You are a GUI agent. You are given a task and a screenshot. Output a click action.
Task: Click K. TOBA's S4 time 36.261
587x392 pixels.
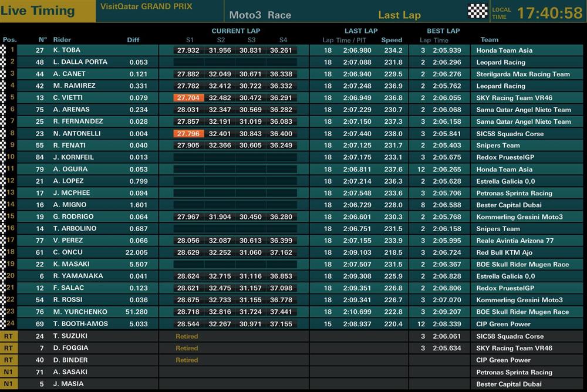click(x=281, y=50)
